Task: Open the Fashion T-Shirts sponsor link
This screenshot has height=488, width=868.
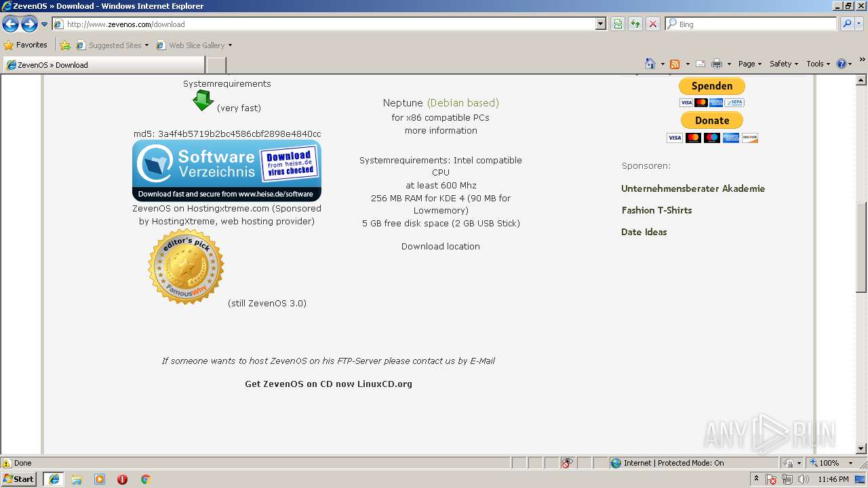Action: pyautogui.click(x=656, y=211)
